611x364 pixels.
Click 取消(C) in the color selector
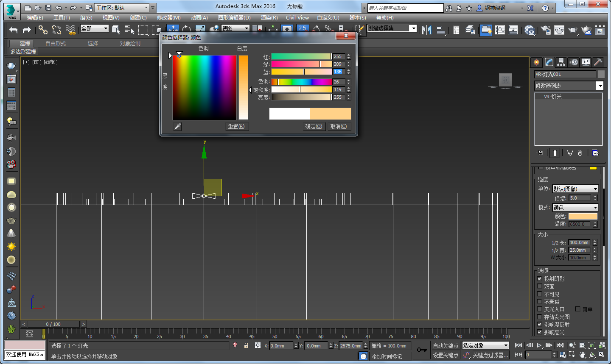pyautogui.click(x=339, y=126)
